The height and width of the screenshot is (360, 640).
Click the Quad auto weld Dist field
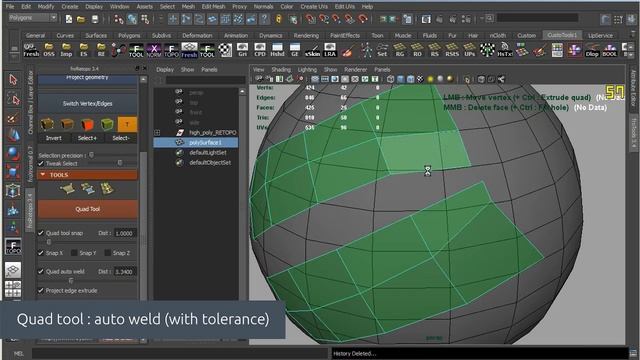(124, 271)
